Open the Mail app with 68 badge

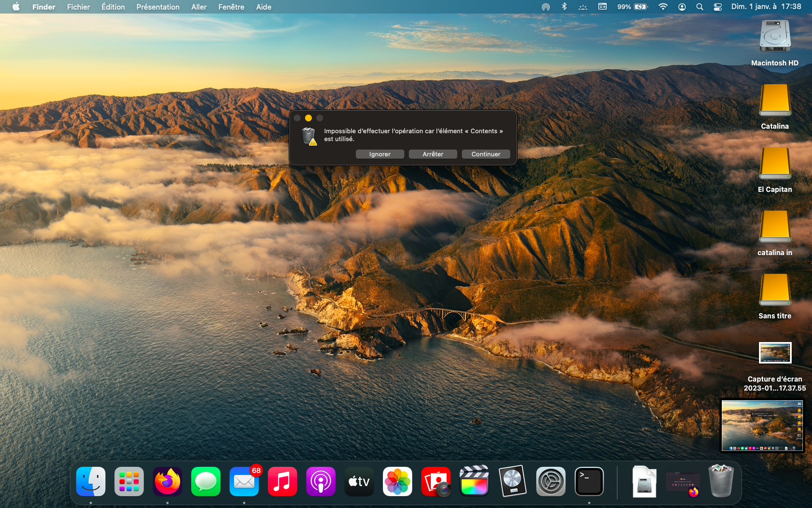click(244, 481)
